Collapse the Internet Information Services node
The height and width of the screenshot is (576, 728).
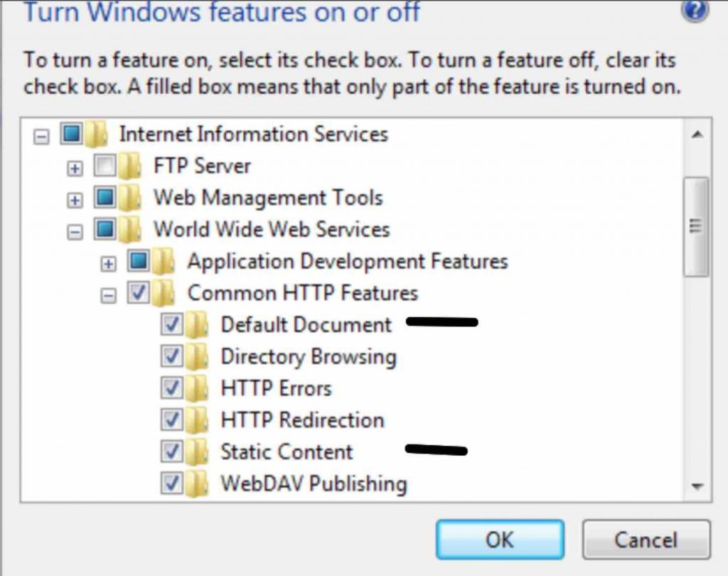coord(43,134)
